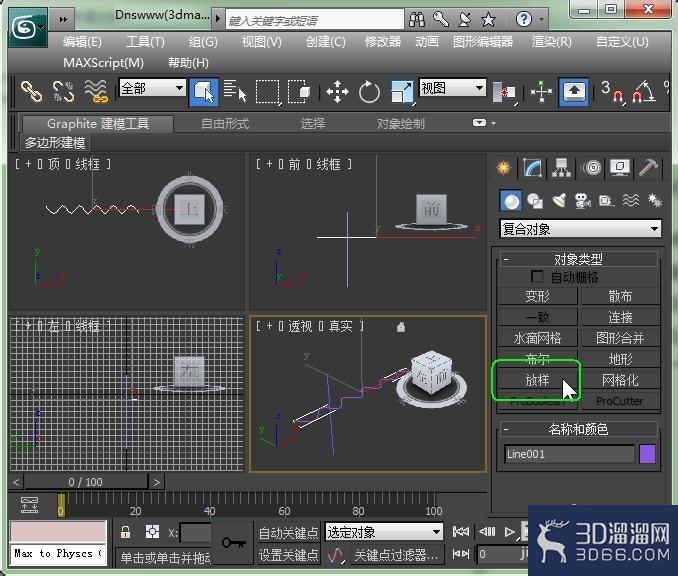678x576 pixels.
Task: Click the favorites star icon
Action: click(x=488, y=19)
